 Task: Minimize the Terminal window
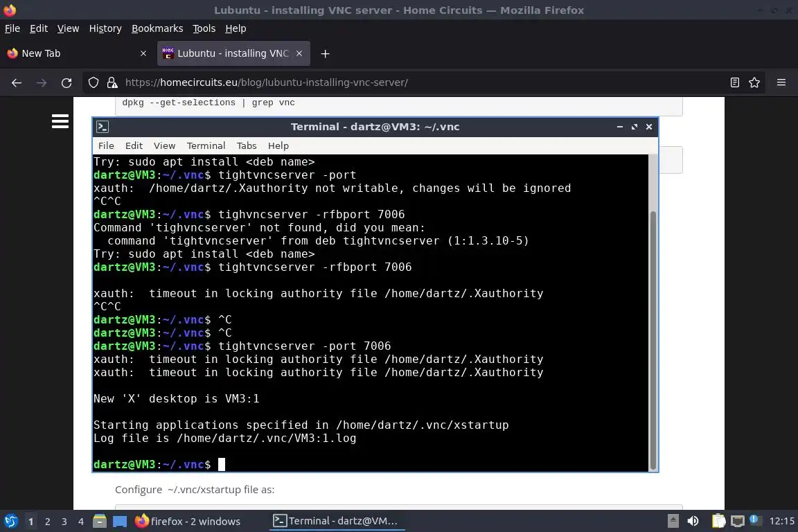pos(620,127)
